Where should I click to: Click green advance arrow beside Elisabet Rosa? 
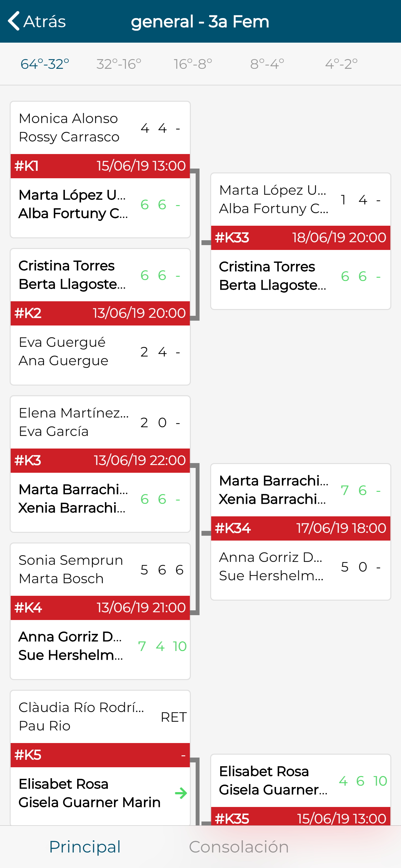(181, 793)
